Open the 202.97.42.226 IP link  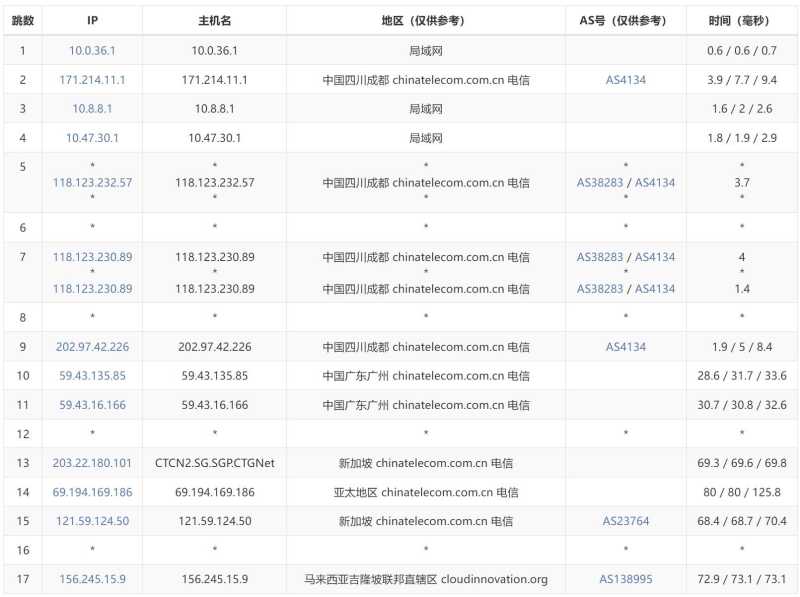(x=92, y=345)
